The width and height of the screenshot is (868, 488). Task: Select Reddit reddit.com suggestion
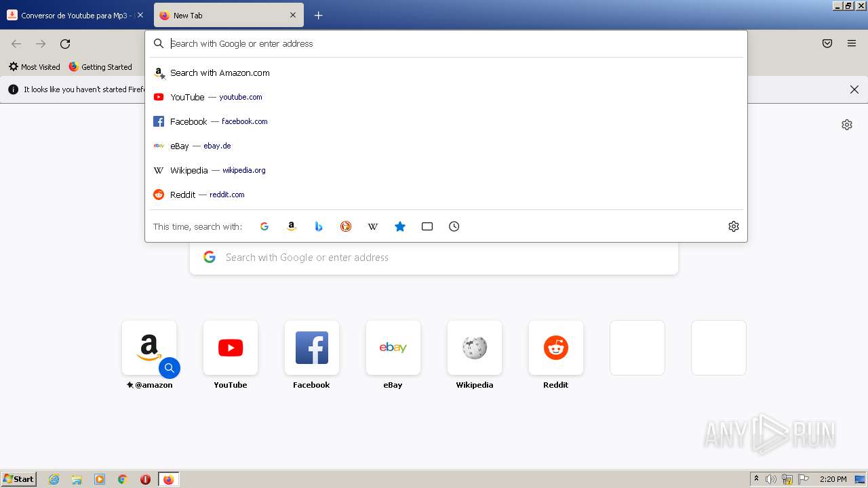(x=446, y=195)
